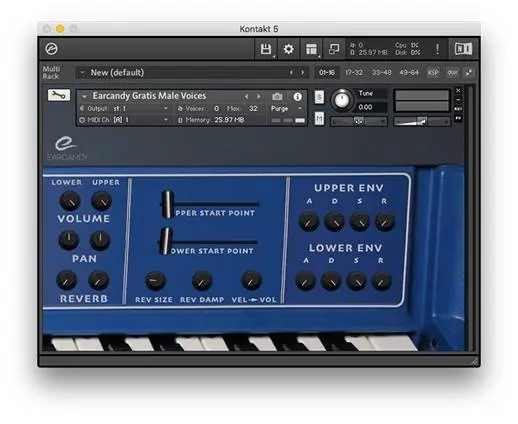This screenshot has width=518, height=424.
Task: Click the instrument volume slider handle
Action: tap(422, 121)
